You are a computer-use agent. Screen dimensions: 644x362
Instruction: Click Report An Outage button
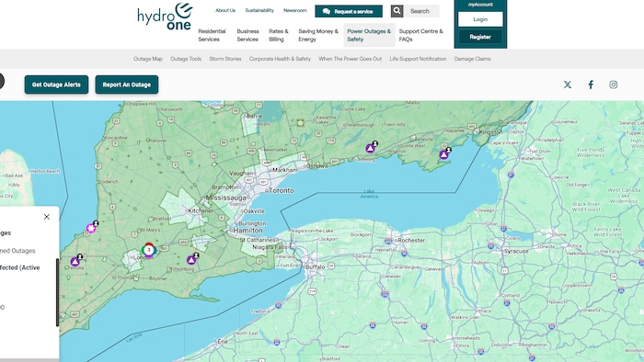click(127, 85)
